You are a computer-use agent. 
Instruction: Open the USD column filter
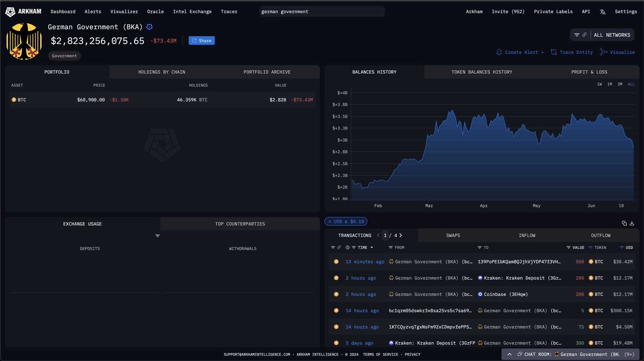(x=622, y=248)
